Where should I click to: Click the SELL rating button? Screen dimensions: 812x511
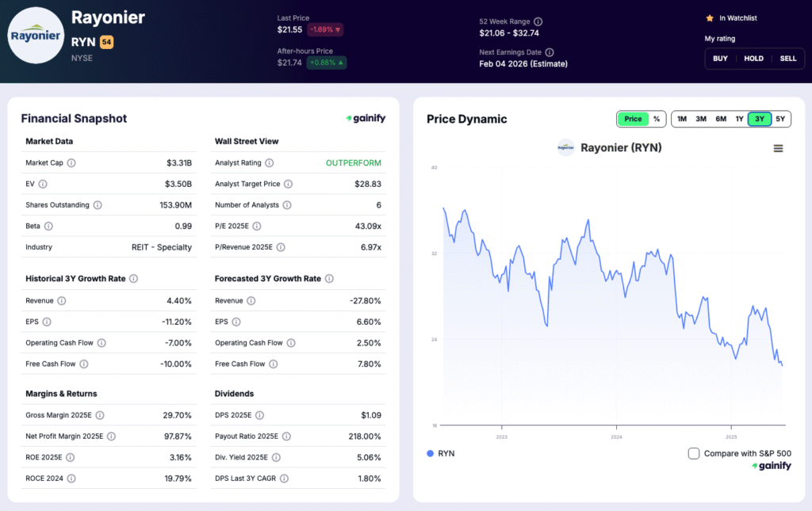(787, 58)
